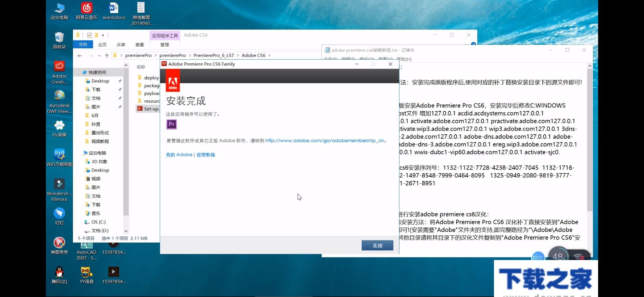
Task: Select 露出形式 folder in navigation pane
Action: [100, 133]
